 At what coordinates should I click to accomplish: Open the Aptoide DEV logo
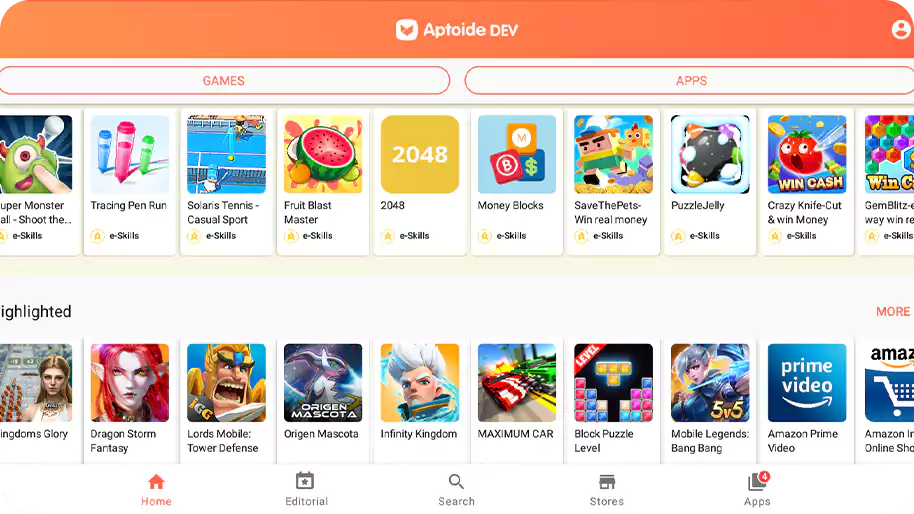[x=456, y=30]
